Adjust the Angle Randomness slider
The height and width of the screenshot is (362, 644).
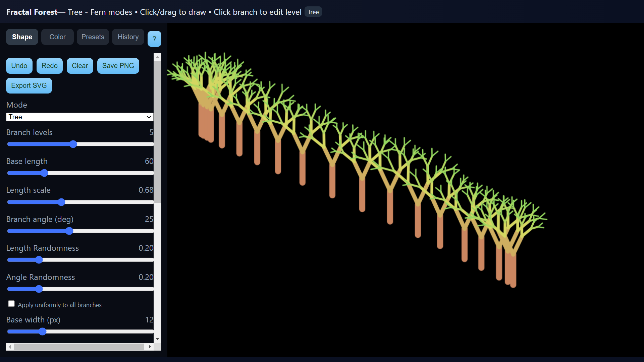coord(39,289)
